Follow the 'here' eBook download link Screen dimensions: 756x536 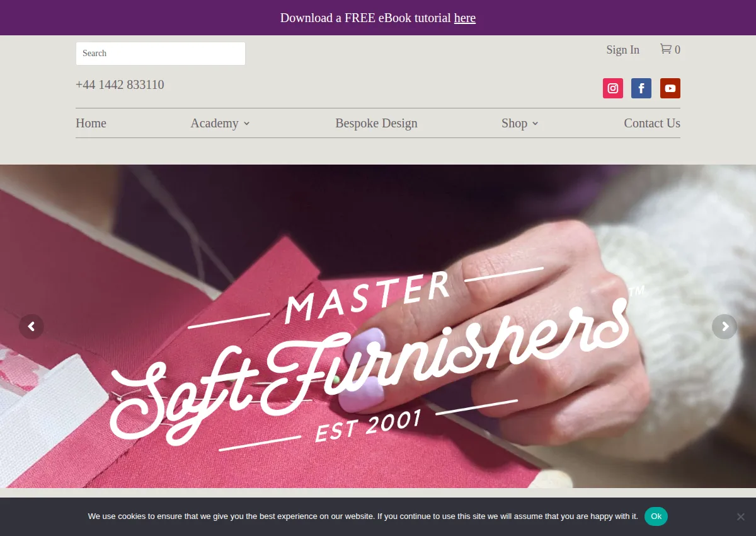coord(465,18)
